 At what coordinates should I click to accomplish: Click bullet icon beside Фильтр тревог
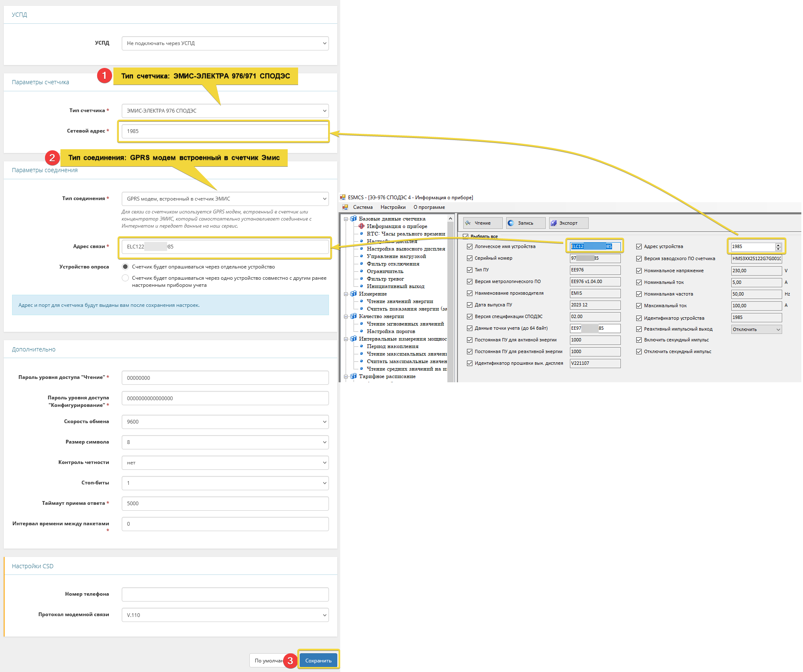click(x=361, y=279)
